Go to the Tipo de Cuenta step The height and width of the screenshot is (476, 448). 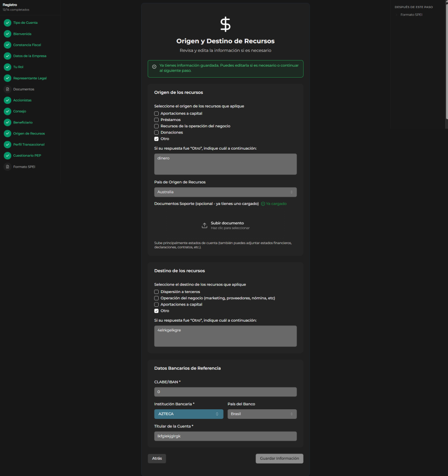25,23
